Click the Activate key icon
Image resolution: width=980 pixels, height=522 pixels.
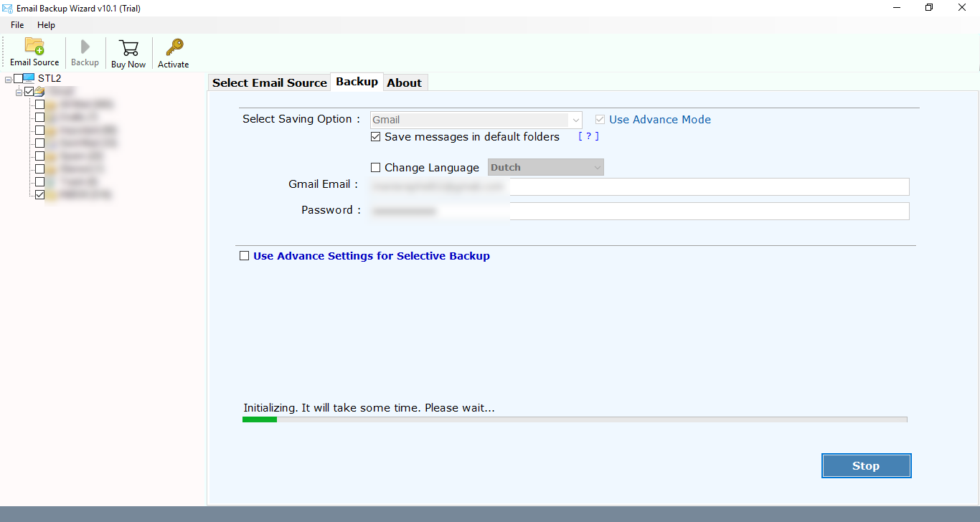[x=174, y=48]
